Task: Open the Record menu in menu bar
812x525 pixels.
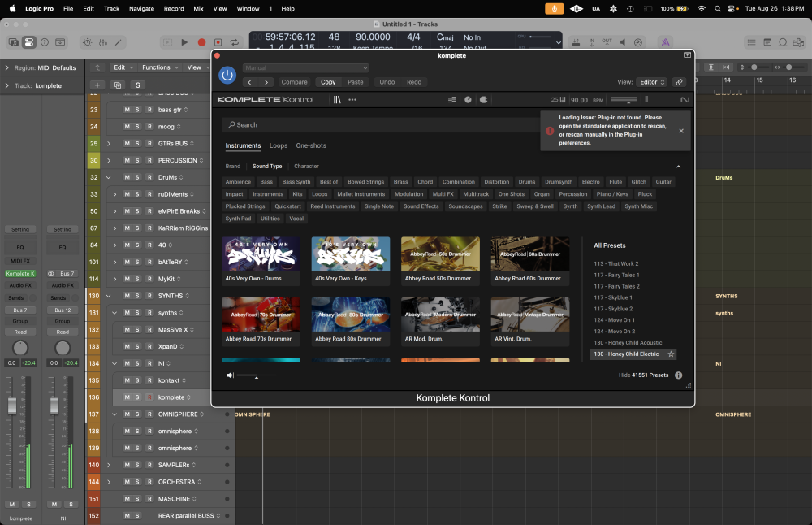Action: tap(174, 8)
